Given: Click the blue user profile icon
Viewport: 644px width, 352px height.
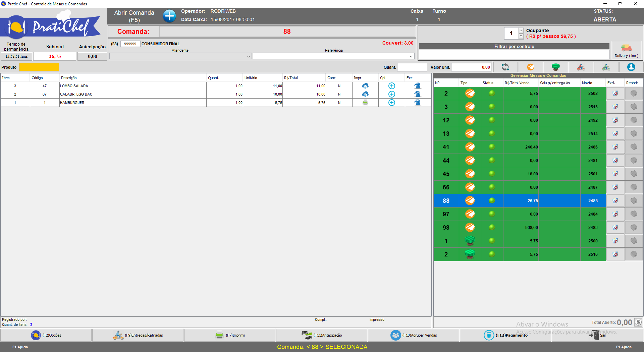Looking at the screenshot, I should click(631, 67).
